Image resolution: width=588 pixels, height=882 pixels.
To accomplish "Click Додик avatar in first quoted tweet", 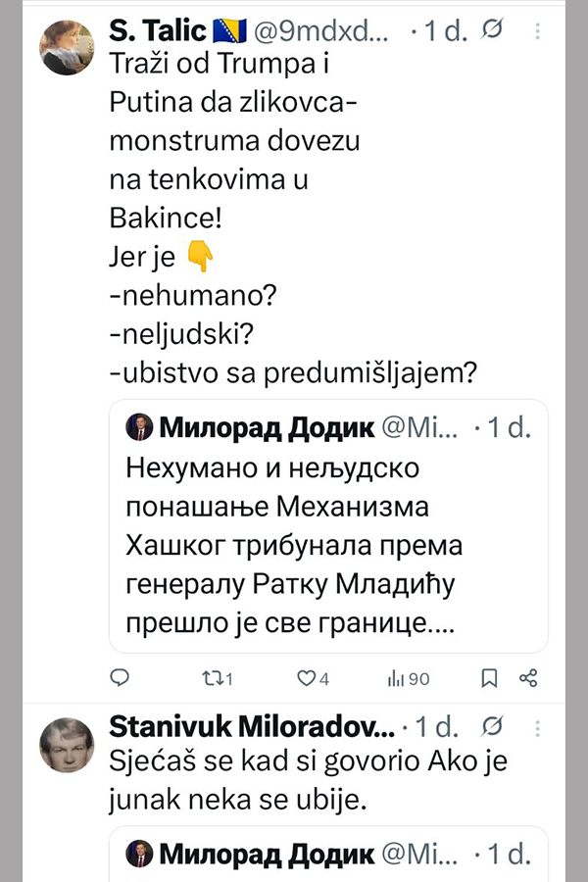I will pyautogui.click(x=139, y=427).
